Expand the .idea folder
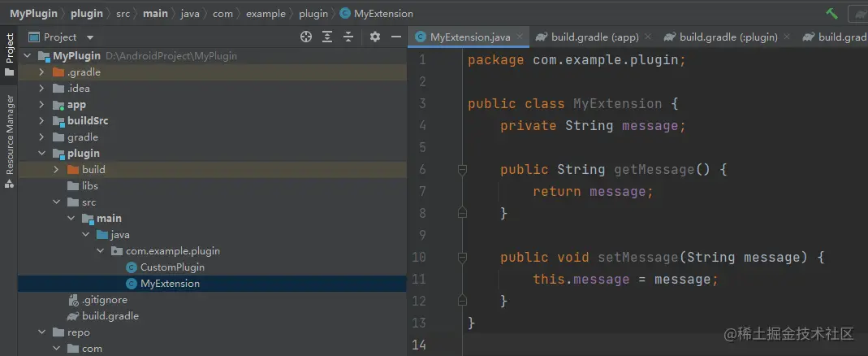This screenshot has height=356, width=868. pyautogui.click(x=41, y=88)
